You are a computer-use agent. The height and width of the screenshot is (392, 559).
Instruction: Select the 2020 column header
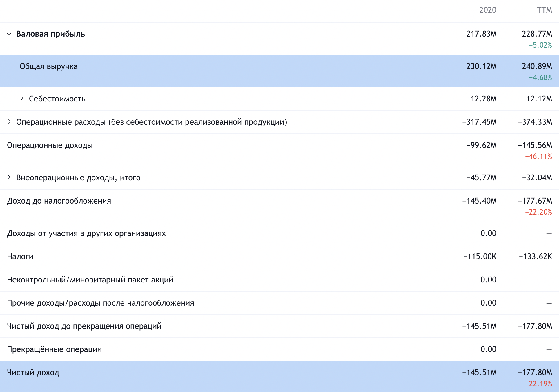[488, 10]
